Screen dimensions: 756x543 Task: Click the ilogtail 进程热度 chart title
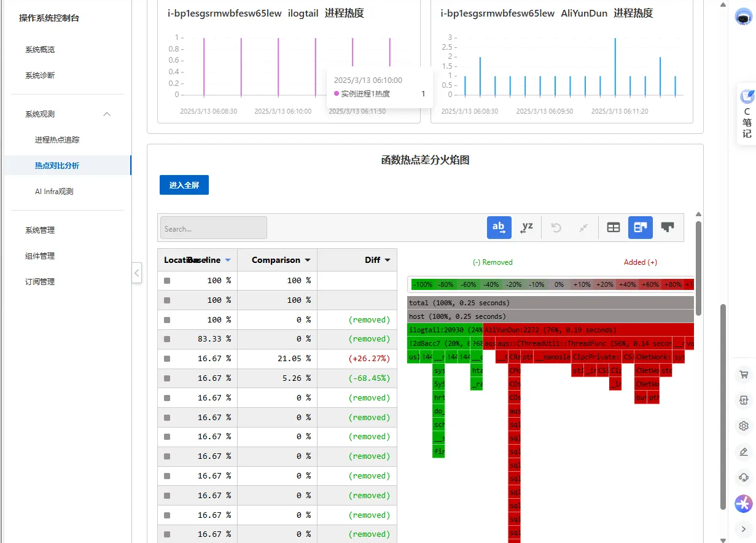click(266, 13)
